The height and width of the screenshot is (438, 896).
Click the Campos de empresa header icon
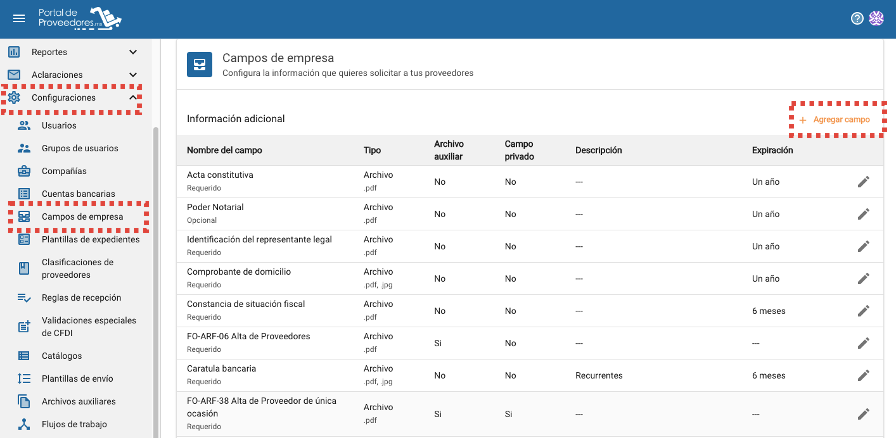tap(199, 65)
